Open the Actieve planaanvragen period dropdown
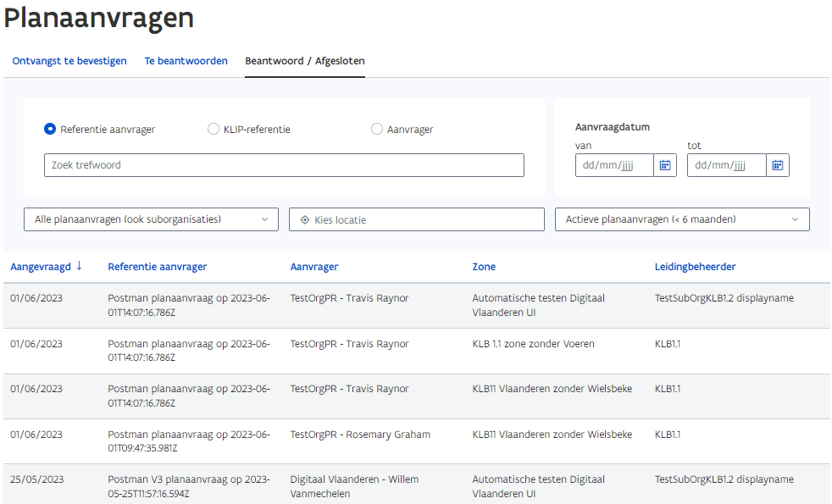832x504 pixels. tap(682, 219)
